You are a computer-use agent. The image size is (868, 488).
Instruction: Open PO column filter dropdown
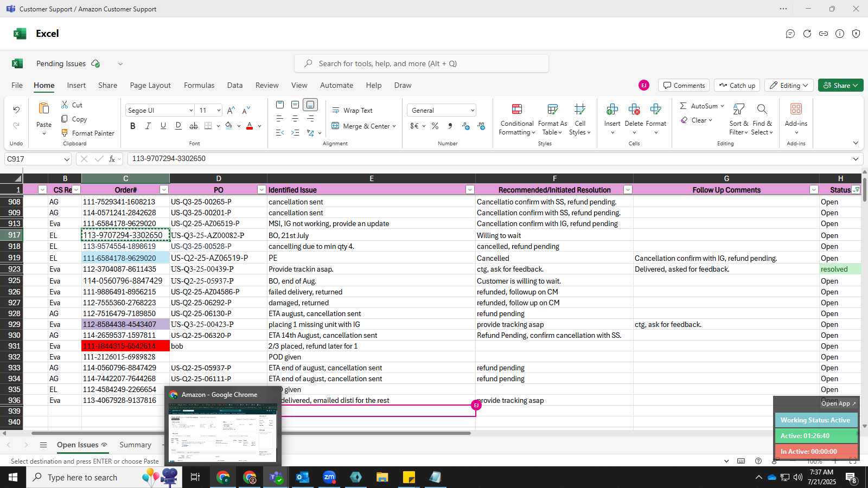261,190
